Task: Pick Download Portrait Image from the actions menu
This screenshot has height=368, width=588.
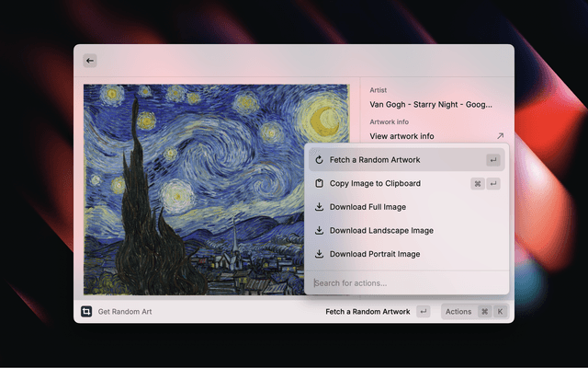Action: [x=375, y=254]
